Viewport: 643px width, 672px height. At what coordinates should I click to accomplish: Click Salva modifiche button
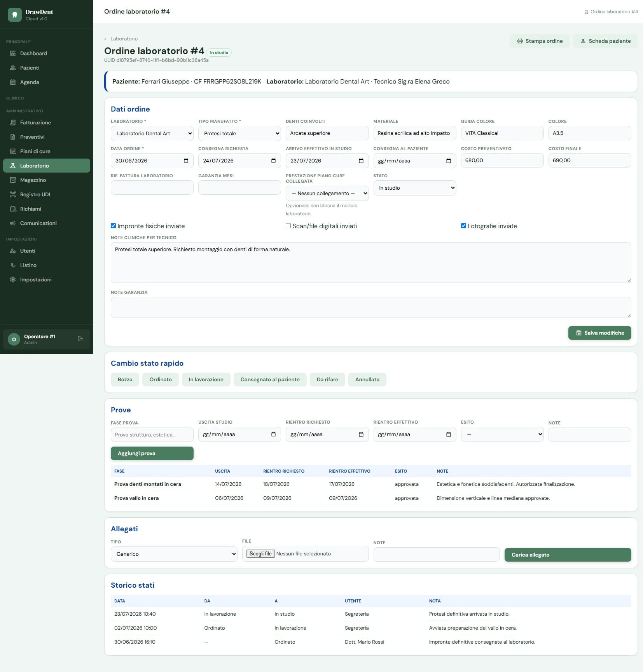coord(600,333)
